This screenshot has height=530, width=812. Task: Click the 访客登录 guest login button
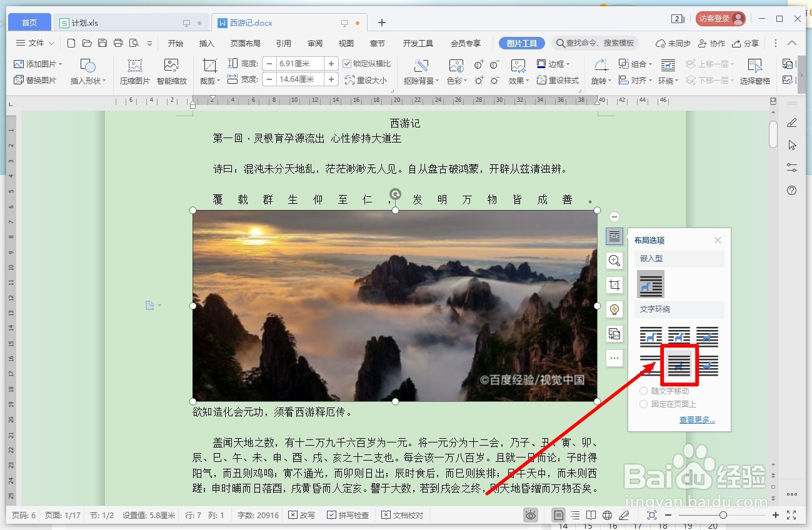coord(721,19)
